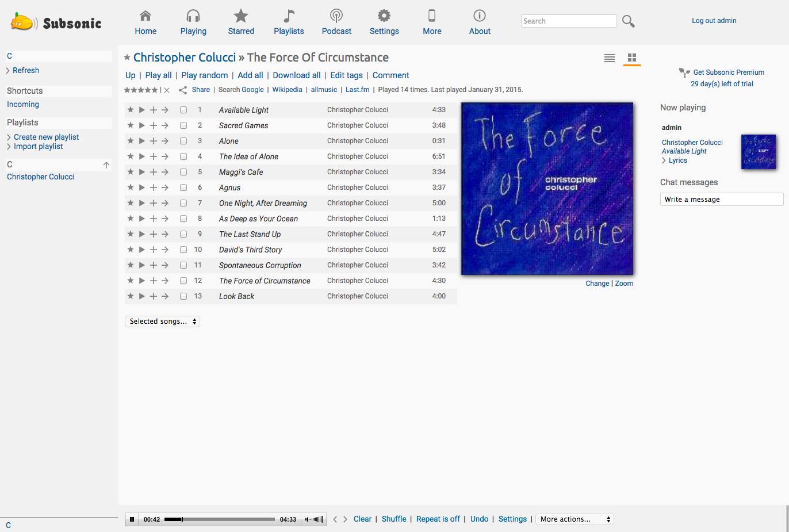Image resolution: width=789 pixels, height=532 pixels.
Task: Play "Maggi's Cafe" using its play arrow icon
Action: coord(141,171)
